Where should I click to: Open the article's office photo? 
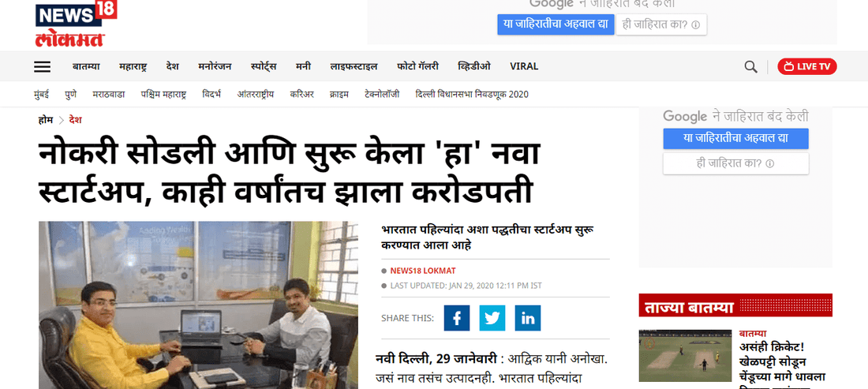point(198,305)
